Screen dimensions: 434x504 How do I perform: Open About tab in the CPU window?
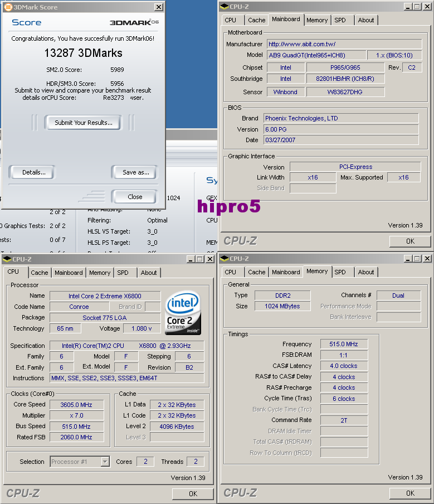tap(149, 273)
